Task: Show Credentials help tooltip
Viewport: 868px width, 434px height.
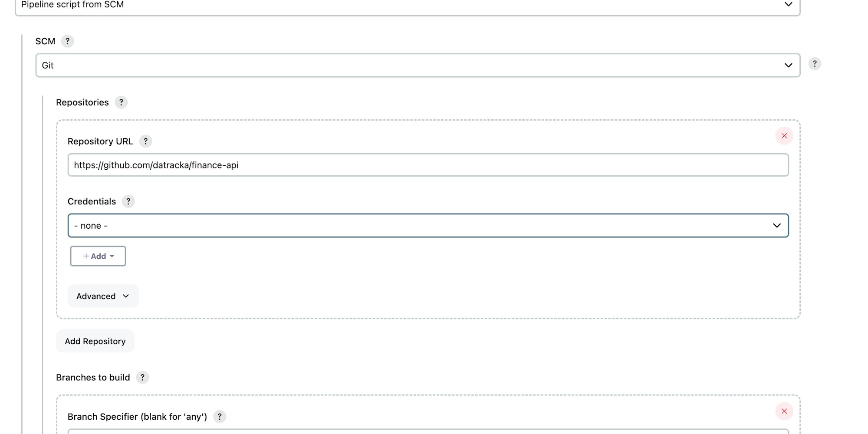Action: (128, 201)
